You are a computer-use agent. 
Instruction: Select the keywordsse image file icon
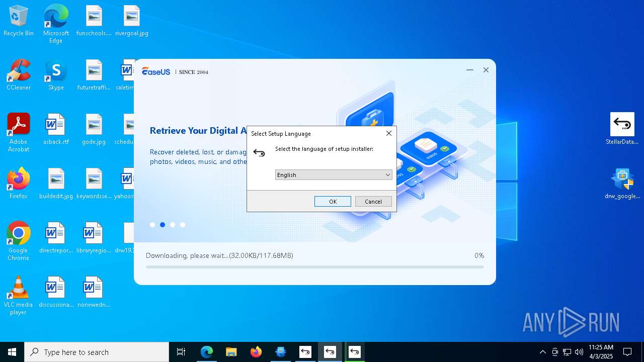(94, 184)
